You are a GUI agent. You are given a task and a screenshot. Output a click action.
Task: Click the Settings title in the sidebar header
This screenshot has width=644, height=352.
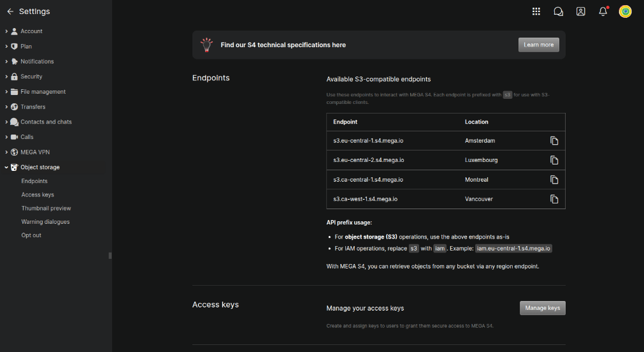[34, 11]
